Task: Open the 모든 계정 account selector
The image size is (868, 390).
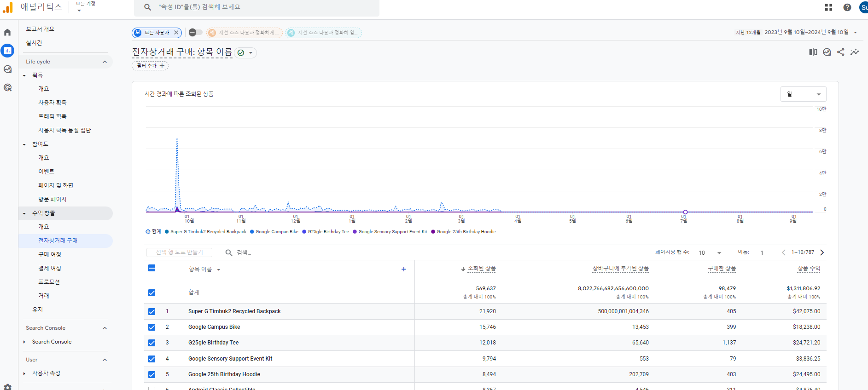Action: (85, 6)
